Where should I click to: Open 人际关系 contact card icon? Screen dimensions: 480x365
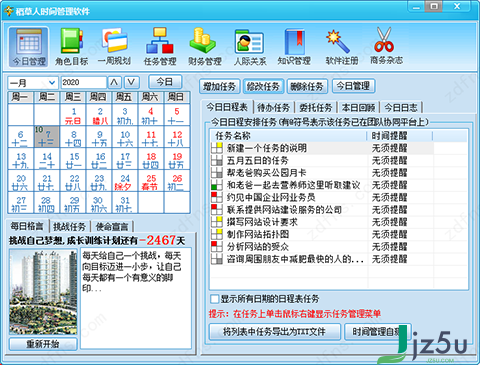pos(250,47)
